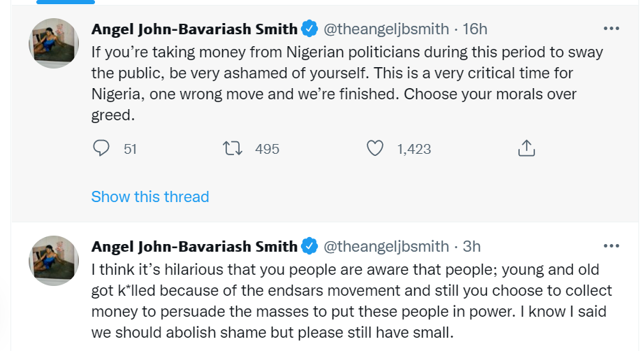
Task: Click the 16h timestamp
Action: [x=475, y=29]
